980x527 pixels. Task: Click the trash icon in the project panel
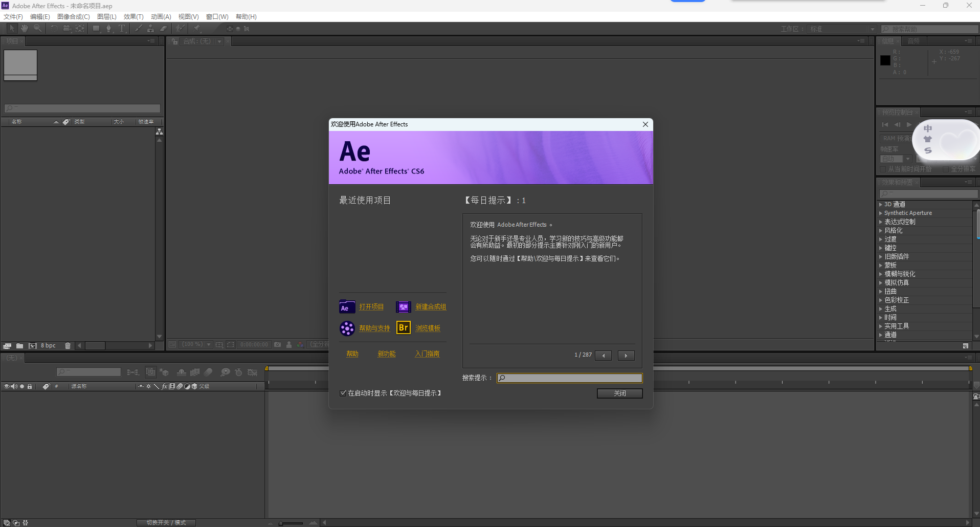(x=68, y=346)
